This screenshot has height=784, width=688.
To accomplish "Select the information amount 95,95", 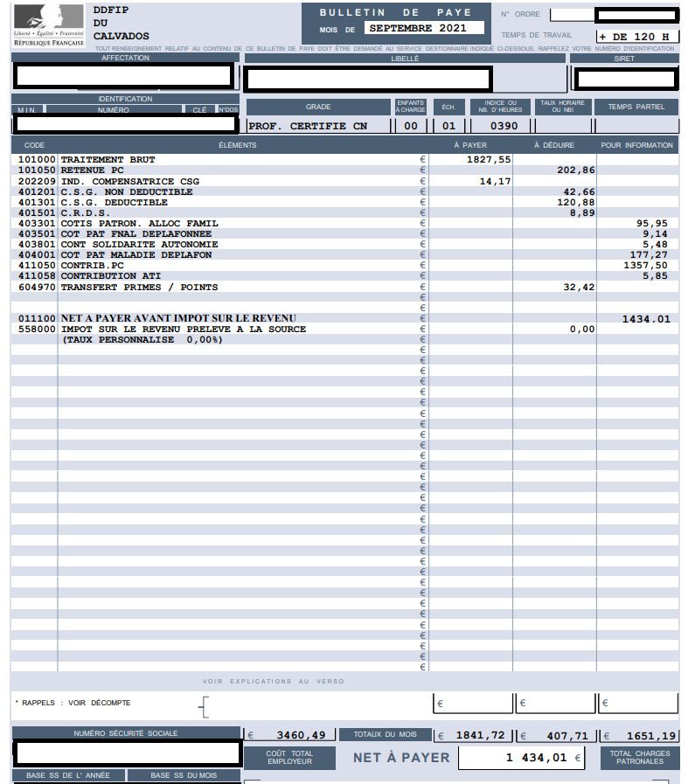I will [x=651, y=223].
